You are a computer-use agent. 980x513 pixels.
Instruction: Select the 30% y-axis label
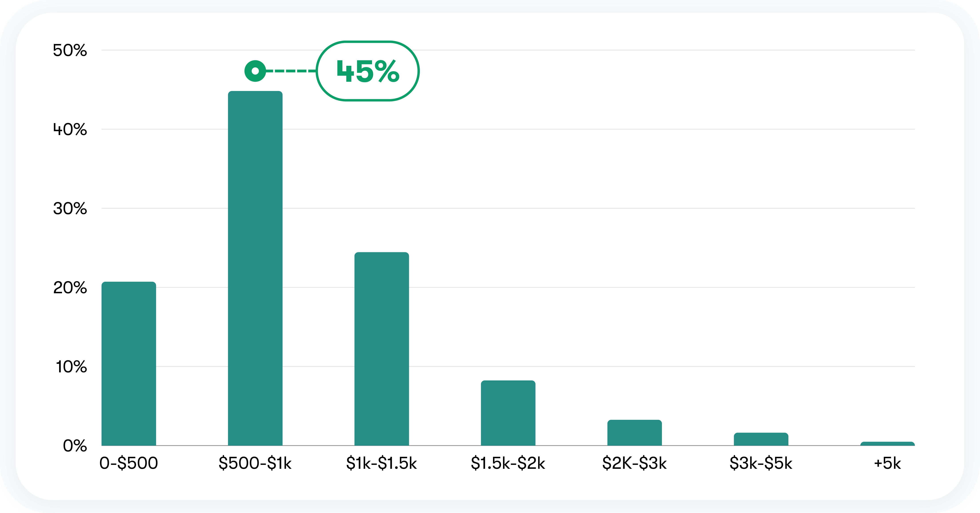pyautogui.click(x=70, y=208)
